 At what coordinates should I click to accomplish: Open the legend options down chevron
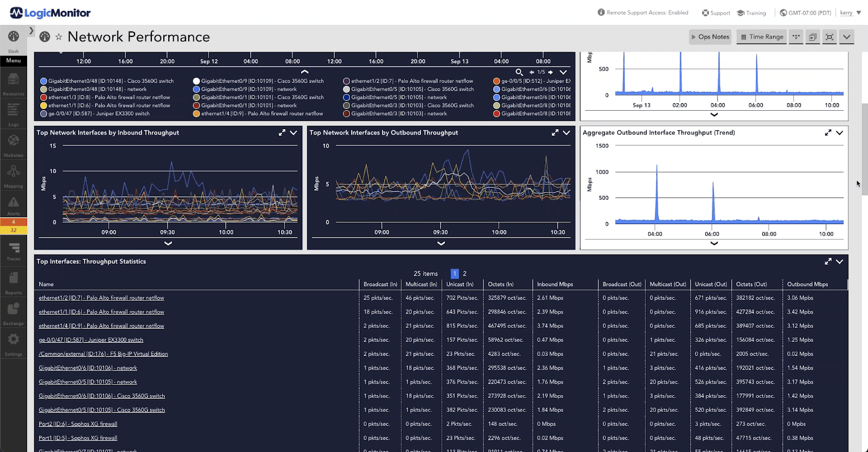tap(563, 72)
